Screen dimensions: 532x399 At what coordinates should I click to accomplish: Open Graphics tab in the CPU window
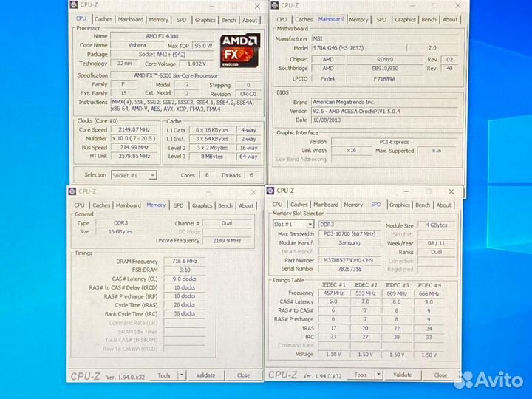point(205,20)
